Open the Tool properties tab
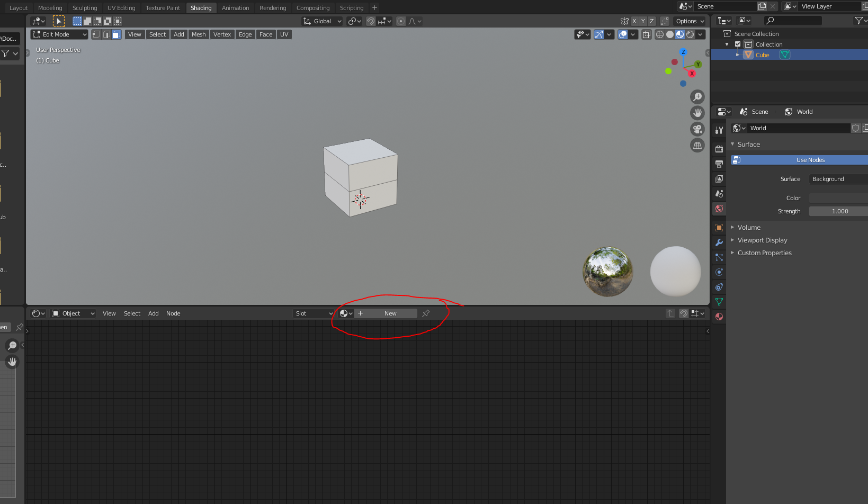Screen dimensions: 868x504 [x=719, y=130]
